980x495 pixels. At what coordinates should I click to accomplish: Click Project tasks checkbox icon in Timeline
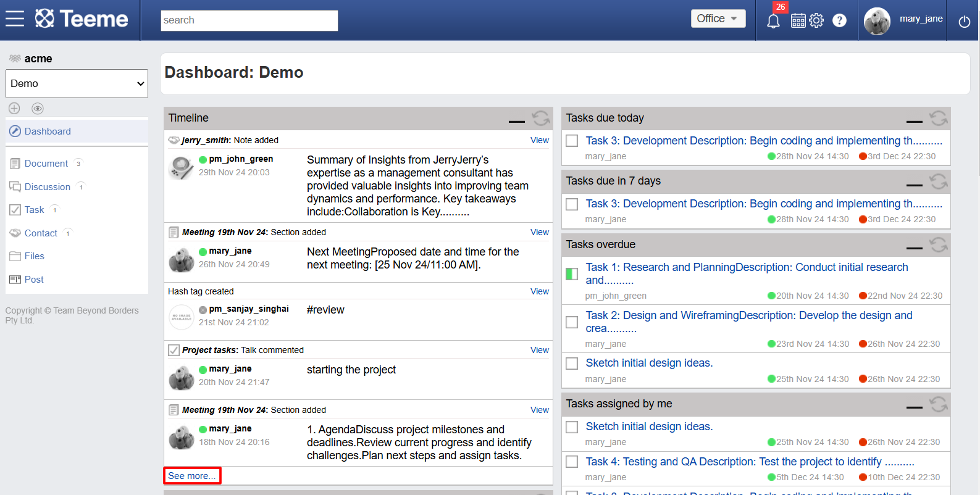174,350
